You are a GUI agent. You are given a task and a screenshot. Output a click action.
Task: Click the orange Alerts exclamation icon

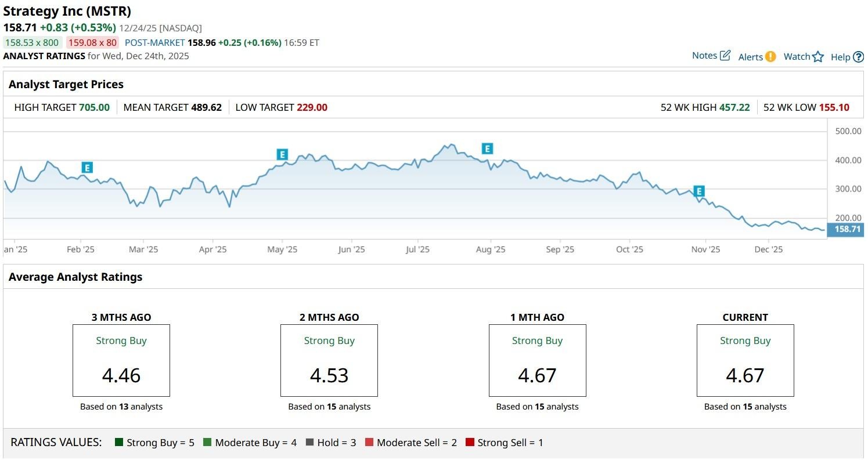click(x=770, y=56)
